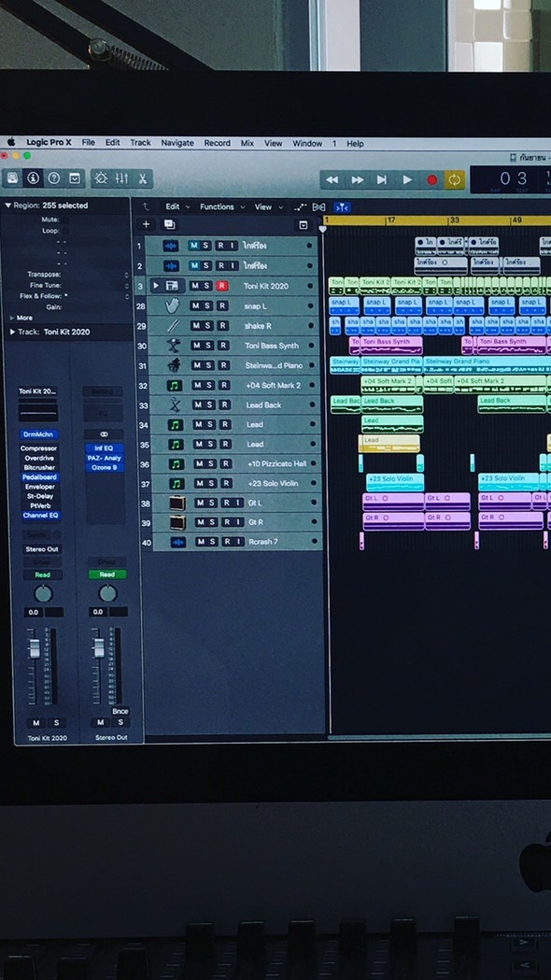Go to beginning with the transport button
This screenshot has height=980, width=551.
pos(382,180)
